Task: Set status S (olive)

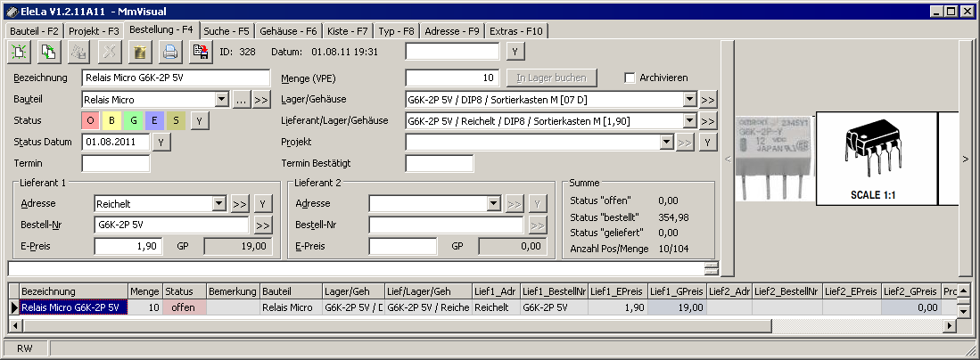Action: 176,120
